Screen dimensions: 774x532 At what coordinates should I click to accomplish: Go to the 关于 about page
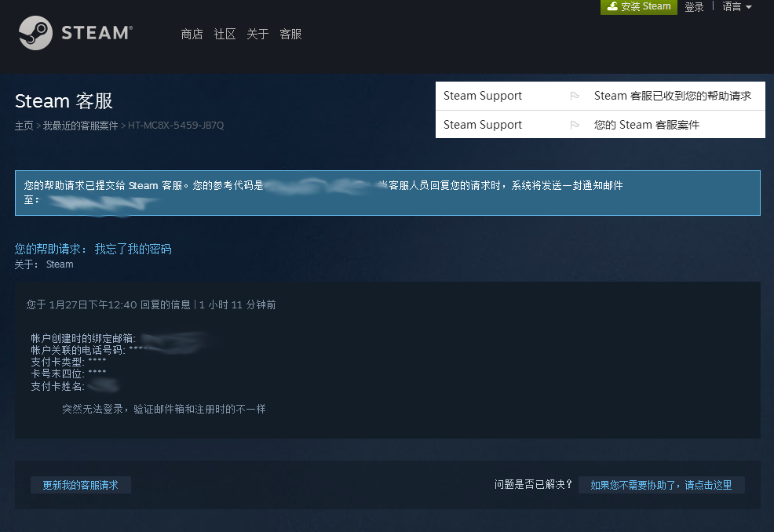(257, 34)
